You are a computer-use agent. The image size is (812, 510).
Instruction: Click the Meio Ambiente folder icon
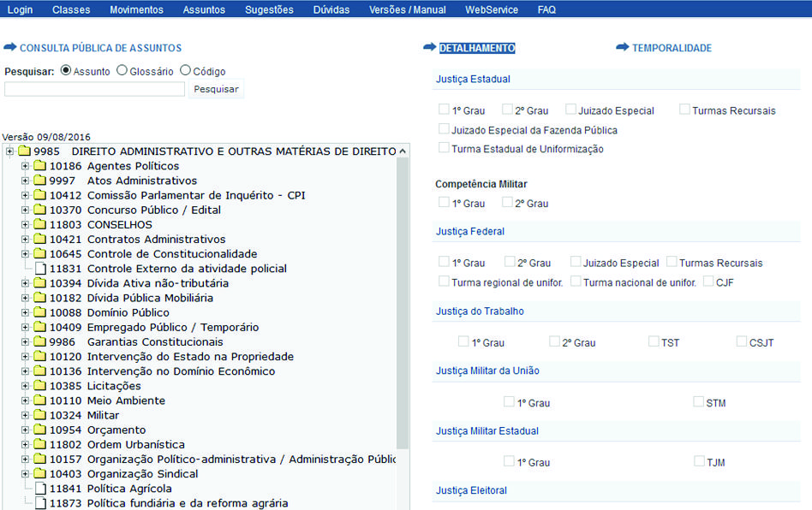[x=40, y=400]
